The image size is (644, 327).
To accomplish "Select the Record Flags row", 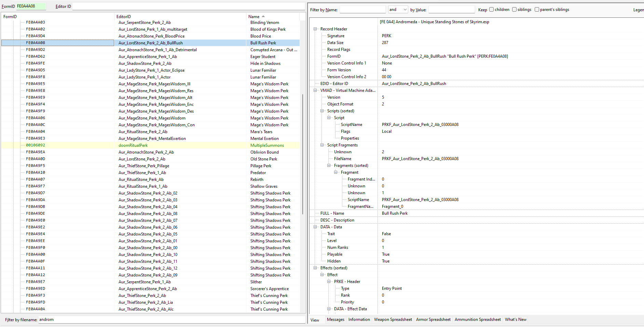I will pos(477,49).
